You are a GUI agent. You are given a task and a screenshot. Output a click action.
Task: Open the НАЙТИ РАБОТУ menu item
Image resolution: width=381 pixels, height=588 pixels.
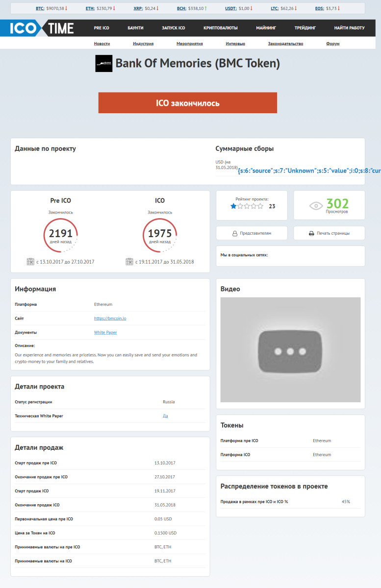point(350,28)
